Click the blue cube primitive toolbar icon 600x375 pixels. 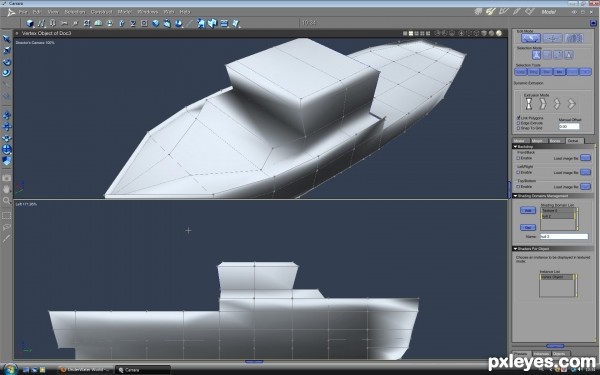click(x=29, y=23)
